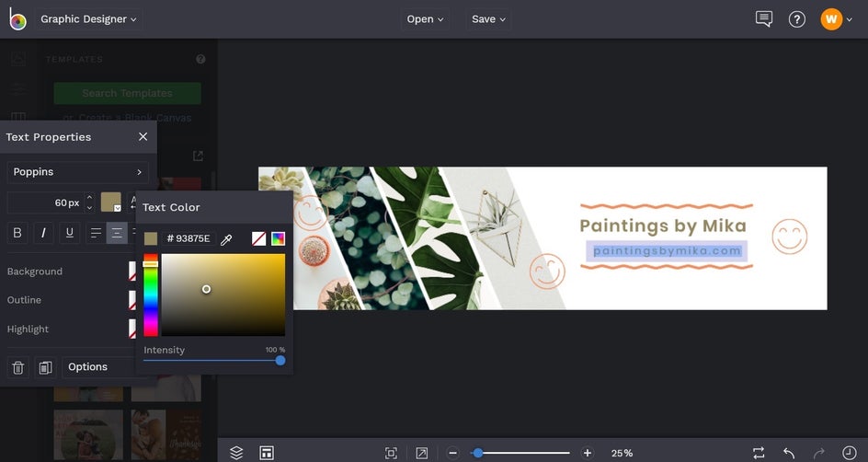Open the Layers panel icon
Image resolution: width=868 pixels, height=462 pixels.
click(236, 453)
